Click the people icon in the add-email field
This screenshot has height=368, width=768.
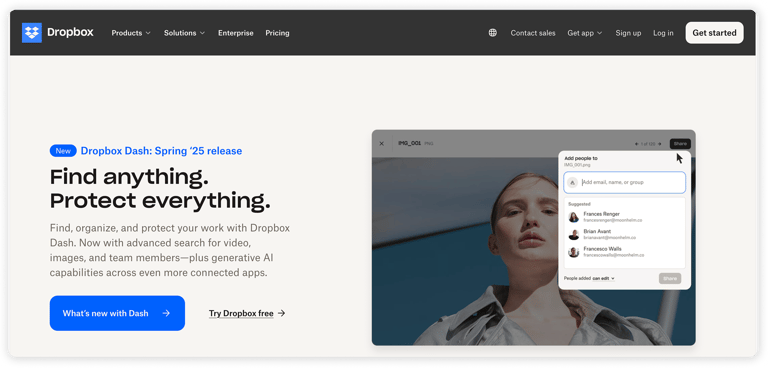click(572, 183)
